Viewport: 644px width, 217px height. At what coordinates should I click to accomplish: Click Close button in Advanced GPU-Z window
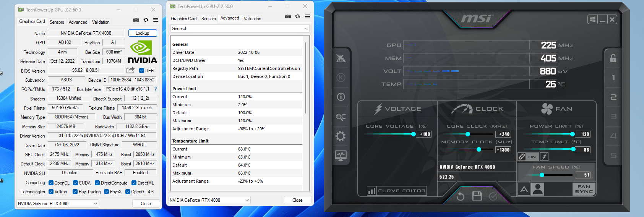(x=297, y=200)
